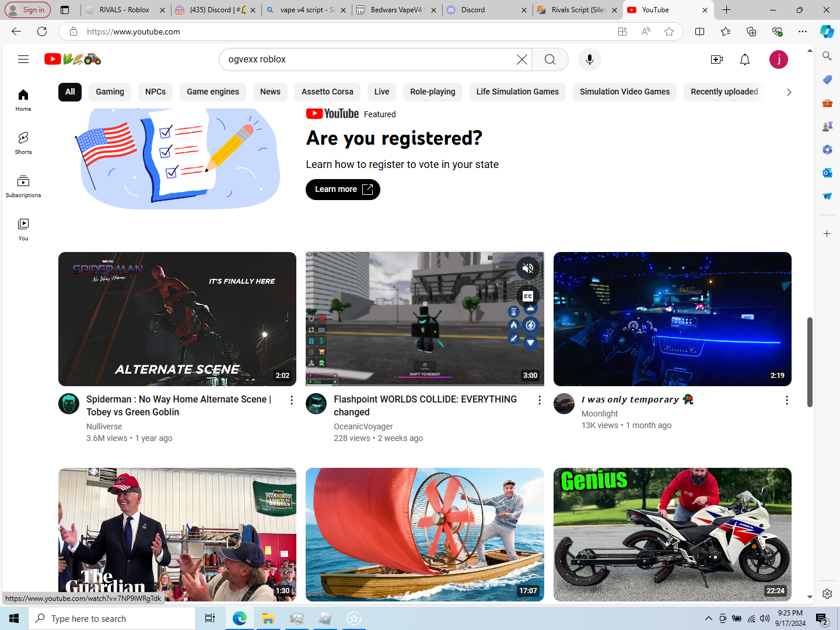Go back in browser
Image resolution: width=840 pixels, height=630 pixels.
coord(16,32)
